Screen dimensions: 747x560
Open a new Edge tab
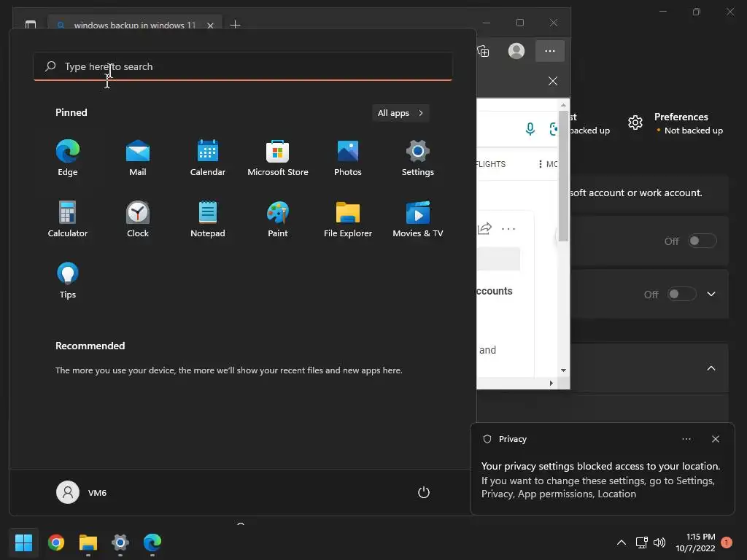pos(235,24)
